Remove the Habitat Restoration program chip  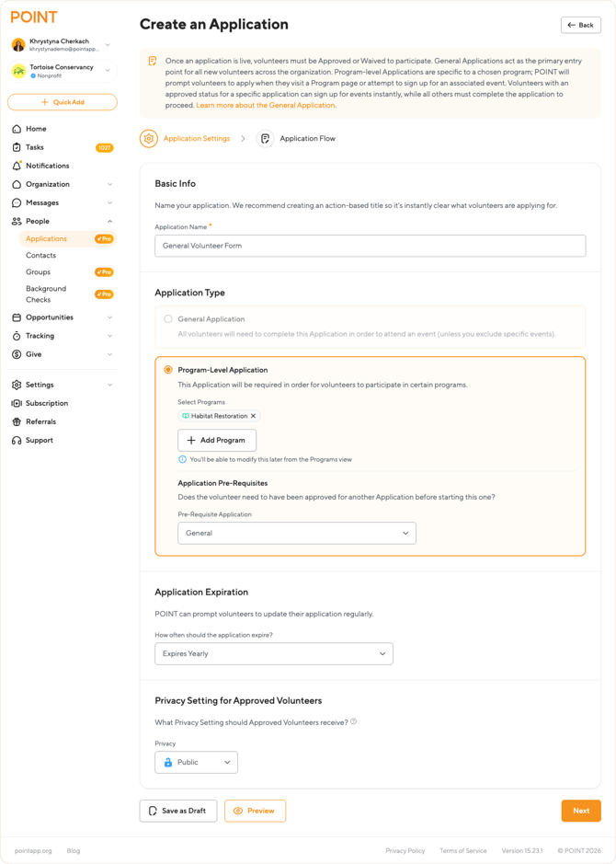(x=254, y=416)
